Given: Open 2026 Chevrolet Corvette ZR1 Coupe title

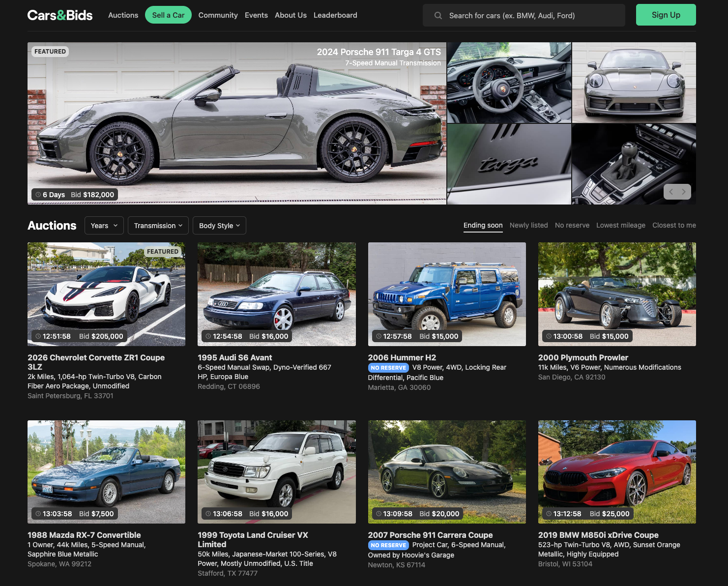Looking at the screenshot, I should pos(96,362).
